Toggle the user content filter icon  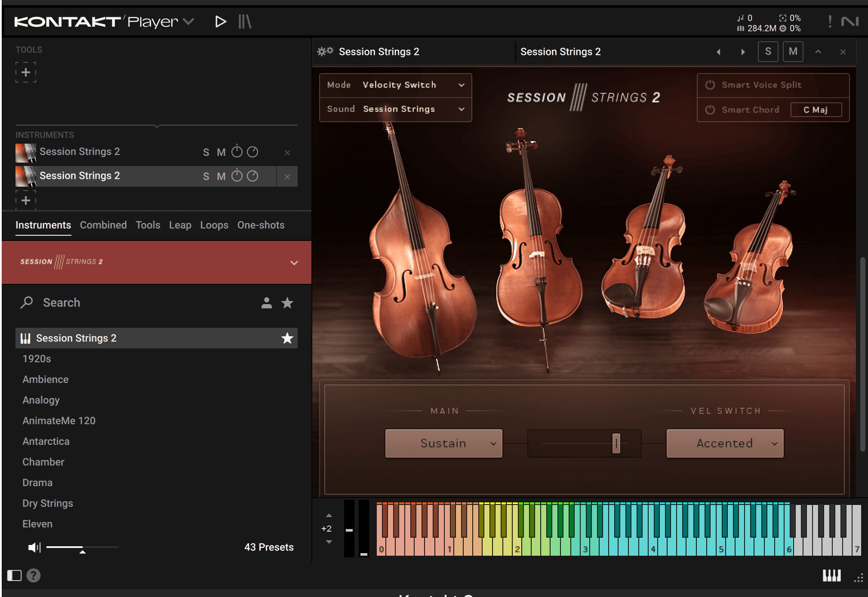[x=267, y=303]
